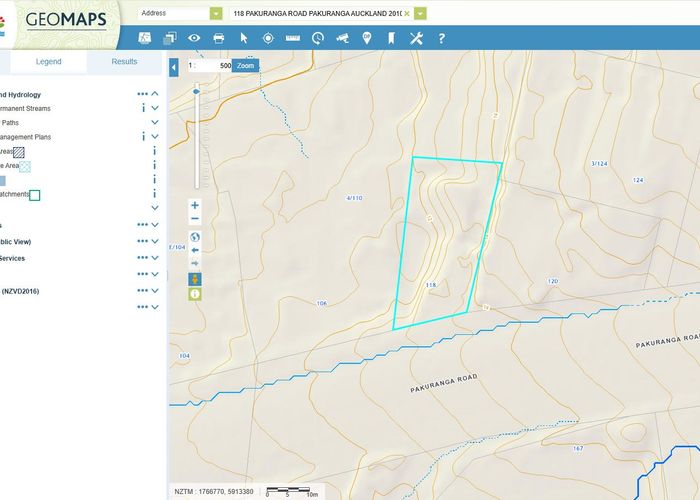Click the full extent globe icon
700x500 pixels.
click(x=195, y=237)
